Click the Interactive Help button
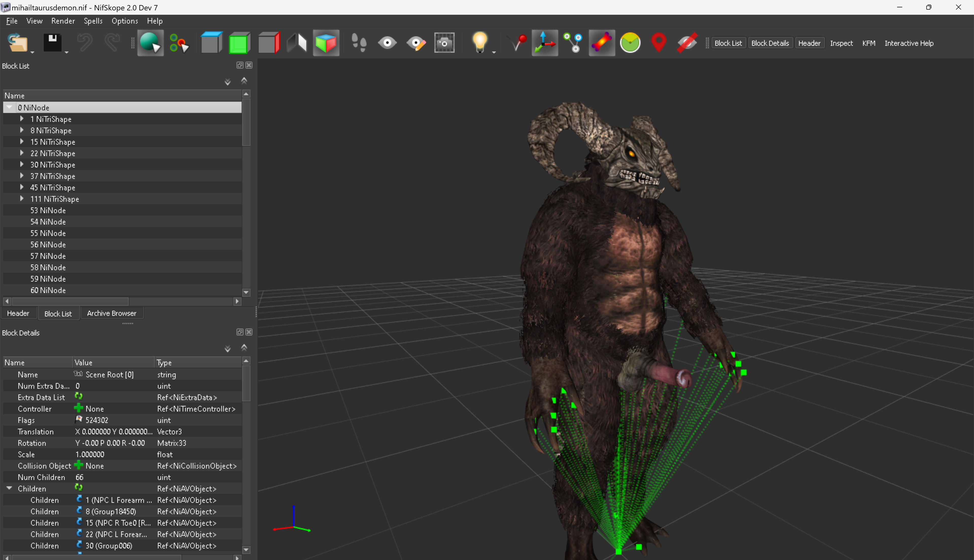The width and height of the screenshot is (974, 560). (909, 43)
